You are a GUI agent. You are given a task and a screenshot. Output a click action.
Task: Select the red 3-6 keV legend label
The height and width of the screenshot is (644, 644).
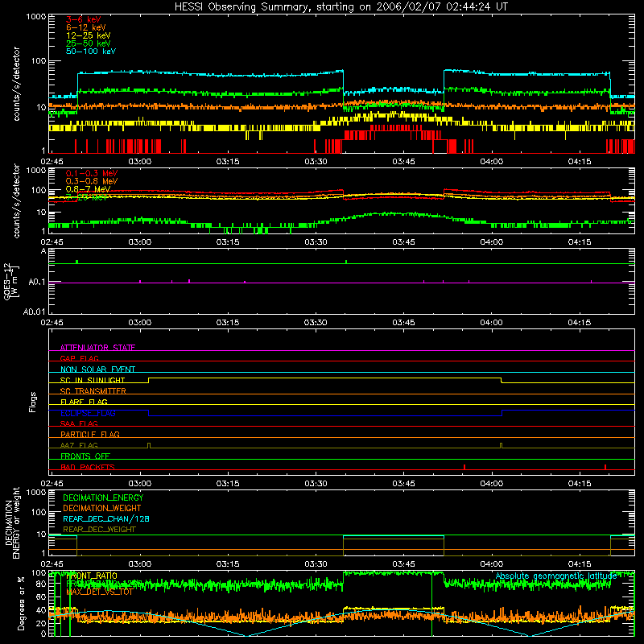point(84,19)
